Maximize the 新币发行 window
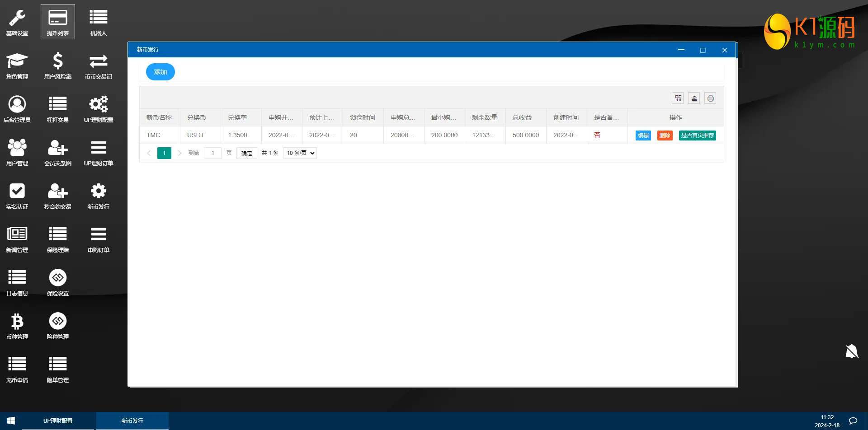Viewport: 868px width, 430px height. [703, 50]
